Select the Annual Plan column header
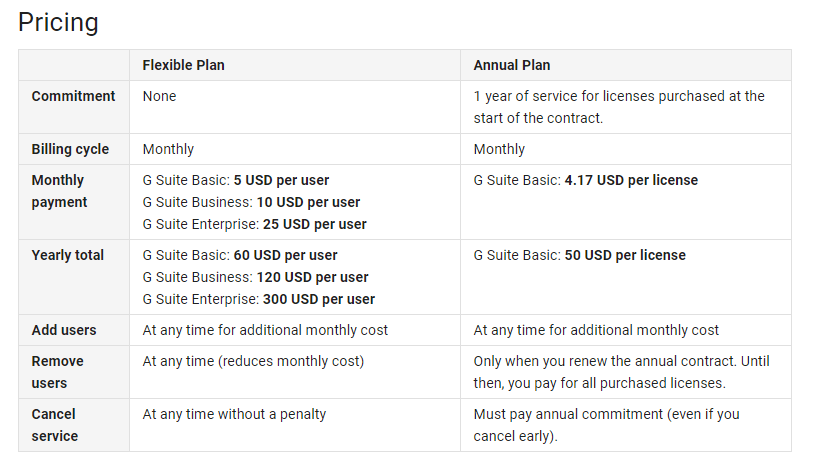817x475 pixels. (x=512, y=65)
